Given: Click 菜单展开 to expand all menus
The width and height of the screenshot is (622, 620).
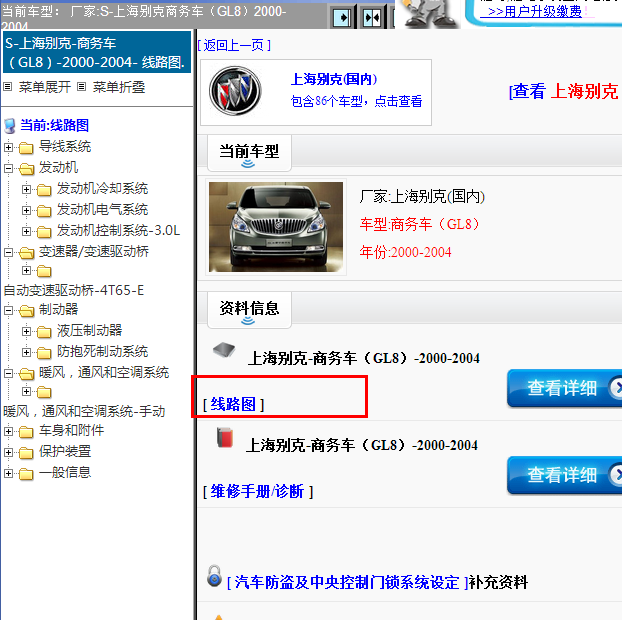Looking at the screenshot, I should click(44, 87).
